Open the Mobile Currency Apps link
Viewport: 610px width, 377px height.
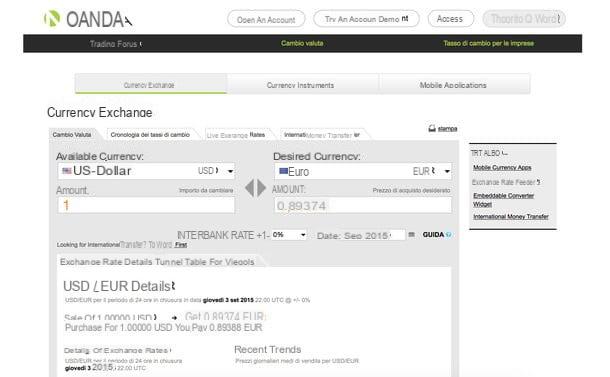502,168
